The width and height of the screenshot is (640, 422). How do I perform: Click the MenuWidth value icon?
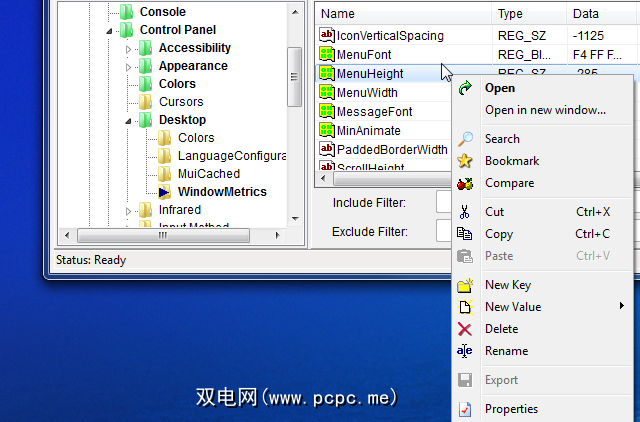click(x=327, y=92)
